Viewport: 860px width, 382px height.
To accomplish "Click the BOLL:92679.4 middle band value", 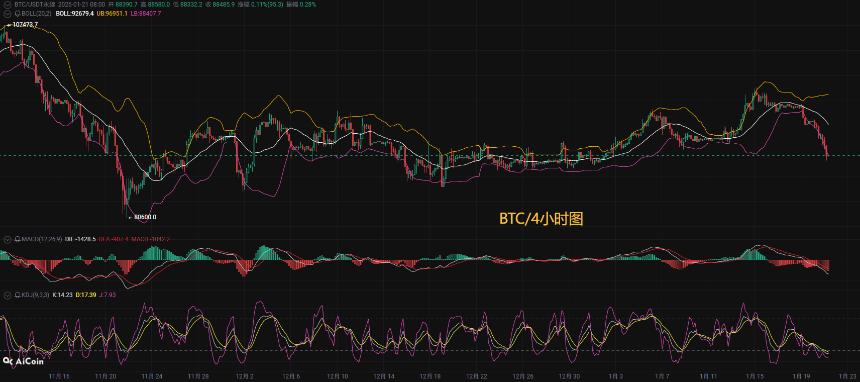I will click(x=75, y=13).
